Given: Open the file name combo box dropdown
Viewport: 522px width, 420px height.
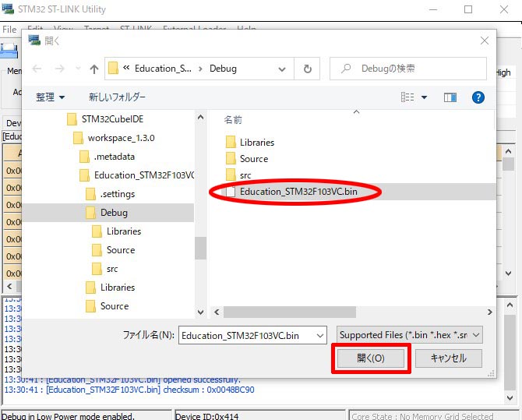Looking at the screenshot, I should point(320,335).
